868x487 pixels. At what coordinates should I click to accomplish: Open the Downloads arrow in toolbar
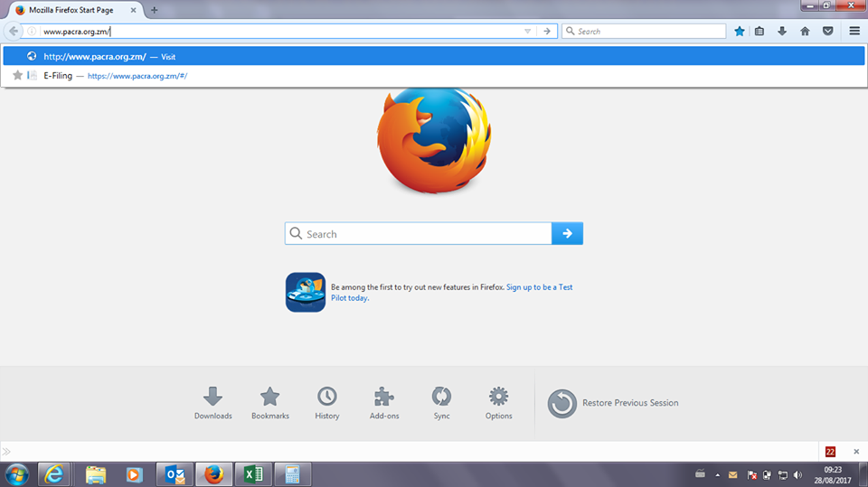(782, 32)
